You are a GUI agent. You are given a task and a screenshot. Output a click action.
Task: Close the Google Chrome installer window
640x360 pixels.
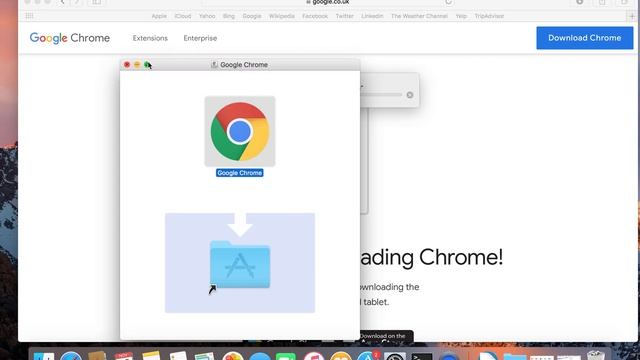[127, 64]
